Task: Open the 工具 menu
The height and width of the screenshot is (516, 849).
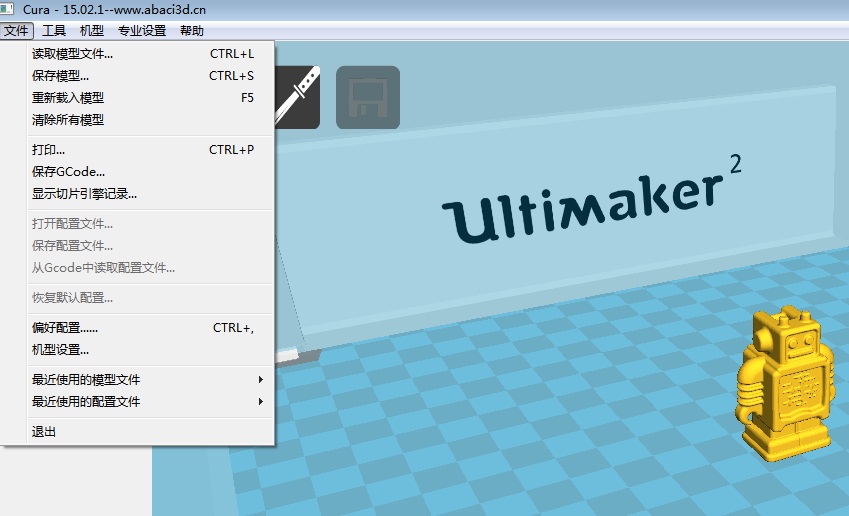Action: [x=54, y=31]
